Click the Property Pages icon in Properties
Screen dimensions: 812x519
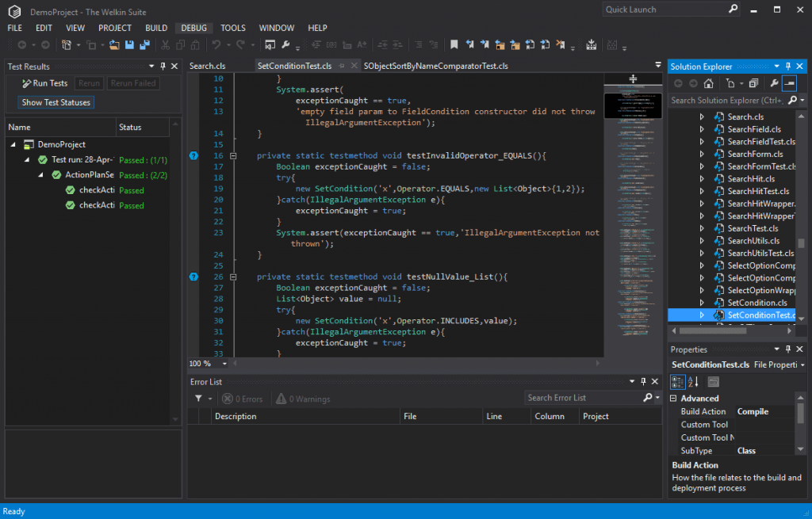point(713,382)
